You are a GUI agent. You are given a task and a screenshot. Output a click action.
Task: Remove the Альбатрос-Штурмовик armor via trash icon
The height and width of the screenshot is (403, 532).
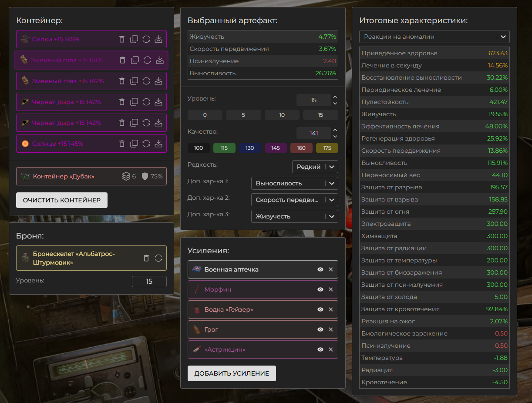tap(146, 258)
